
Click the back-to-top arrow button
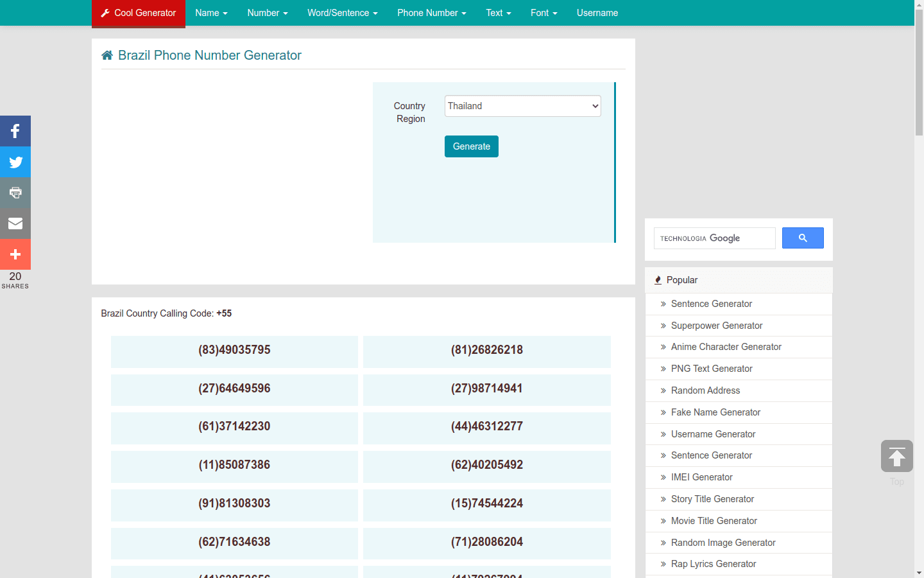click(896, 456)
